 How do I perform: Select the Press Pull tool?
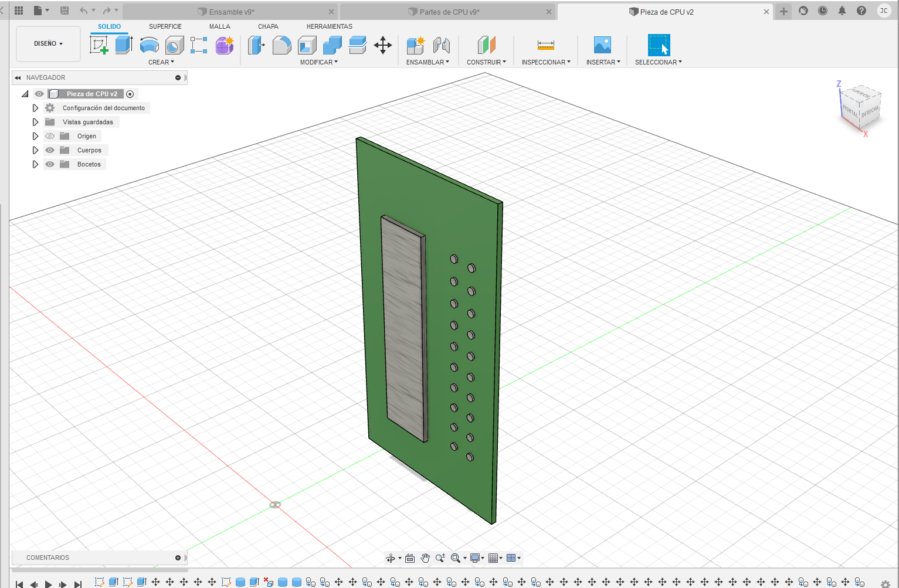256,45
